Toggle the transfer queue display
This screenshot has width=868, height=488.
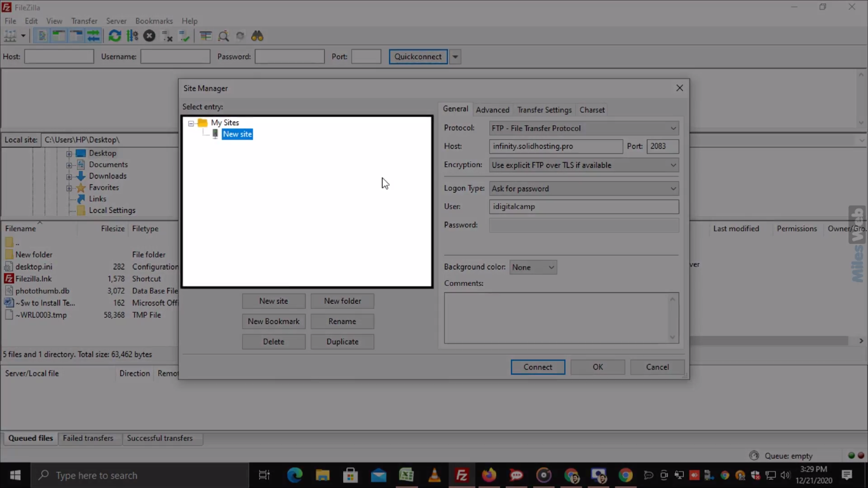coord(93,36)
